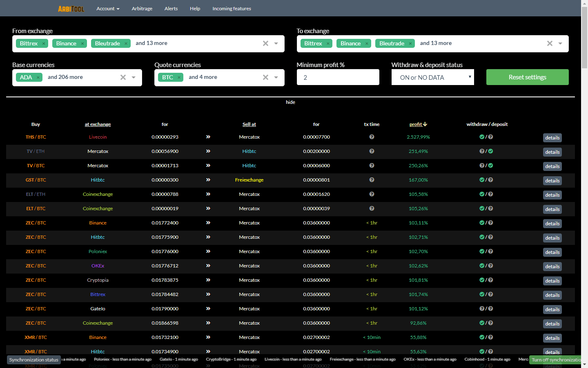Open details for GST/BTC Hitbtc row
This screenshot has height=368, width=588.
pyautogui.click(x=552, y=181)
